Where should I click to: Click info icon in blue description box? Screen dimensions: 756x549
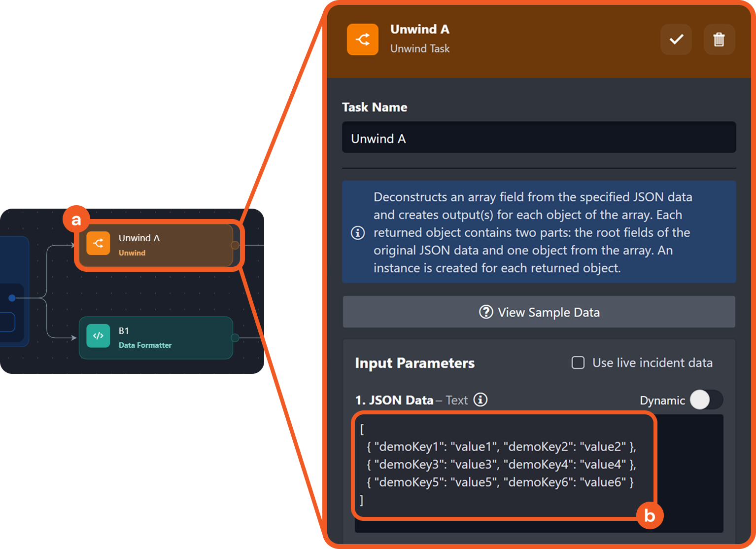point(358,233)
